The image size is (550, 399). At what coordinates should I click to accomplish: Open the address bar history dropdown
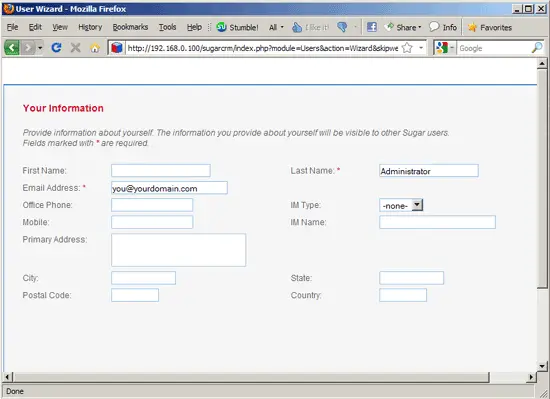tap(421, 48)
